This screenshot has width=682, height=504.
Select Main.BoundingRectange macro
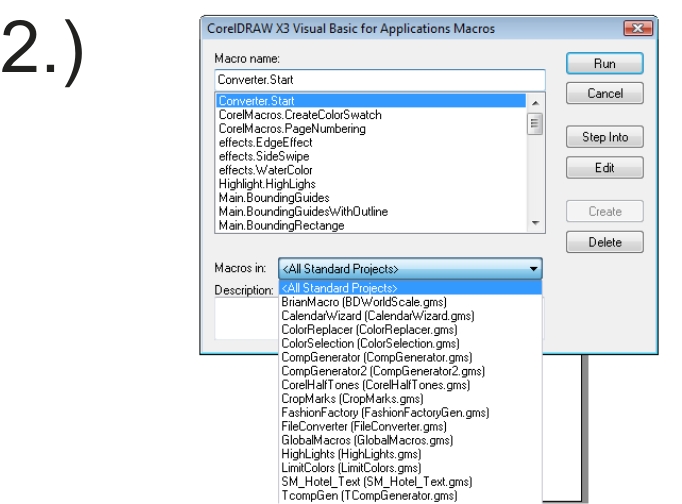pos(371,225)
